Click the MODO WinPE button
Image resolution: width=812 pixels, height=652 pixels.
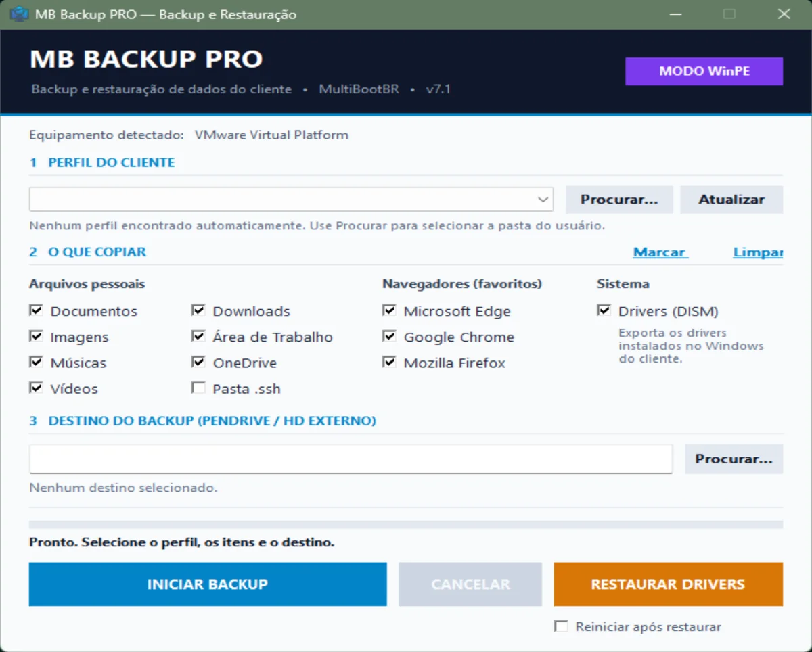pos(704,71)
